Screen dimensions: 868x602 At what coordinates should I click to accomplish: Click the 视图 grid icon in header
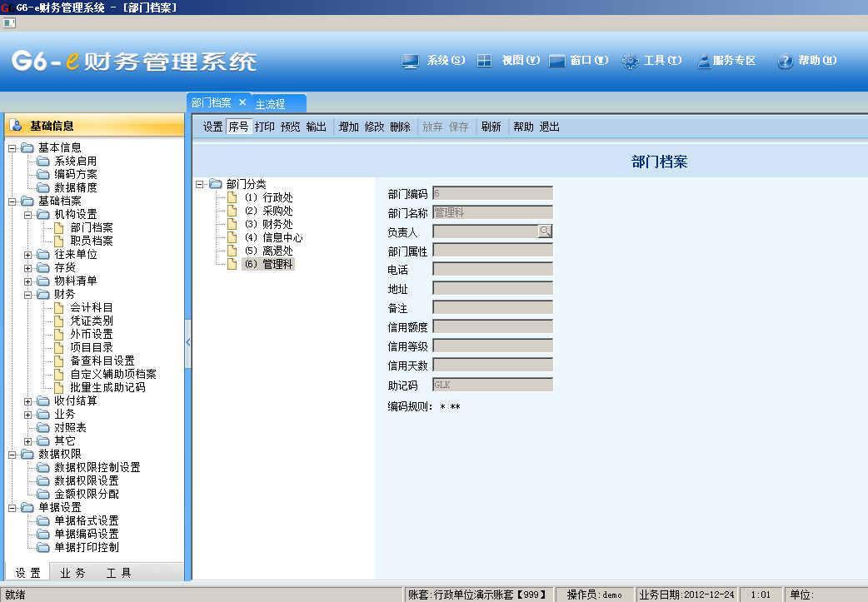click(484, 61)
